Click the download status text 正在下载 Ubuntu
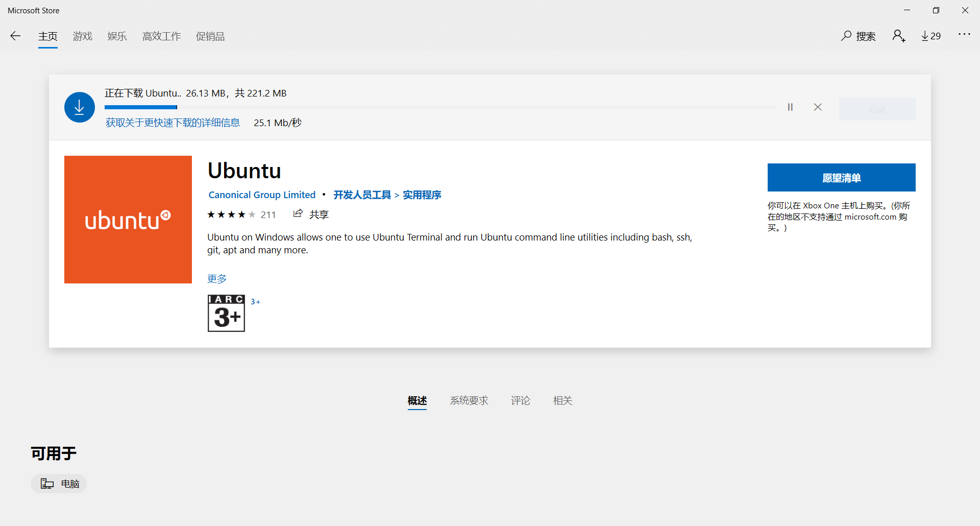Screen dimensions: 980x526 tap(143, 93)
